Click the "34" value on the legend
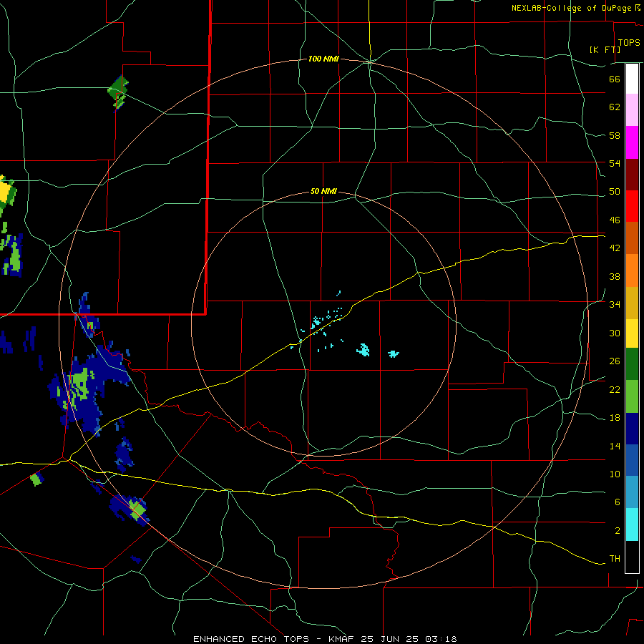The height and width of the screenshot is (644, 644). click(x=615, y=305)
